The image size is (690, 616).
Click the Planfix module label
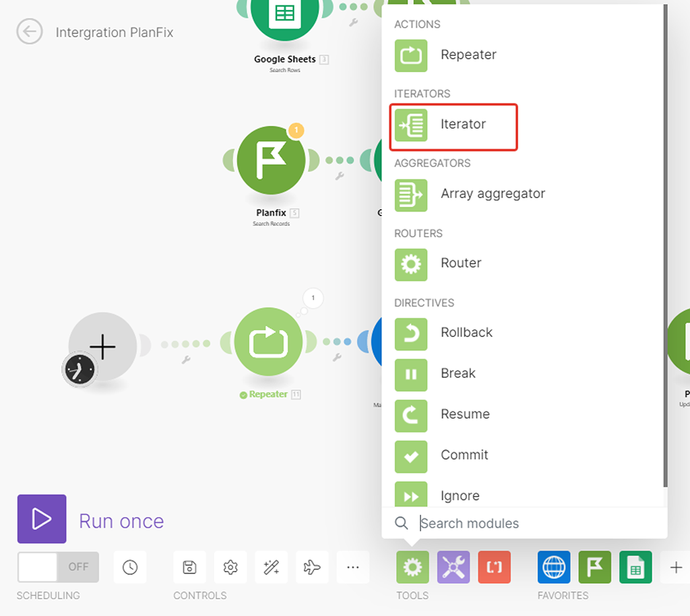pos(271,212)
